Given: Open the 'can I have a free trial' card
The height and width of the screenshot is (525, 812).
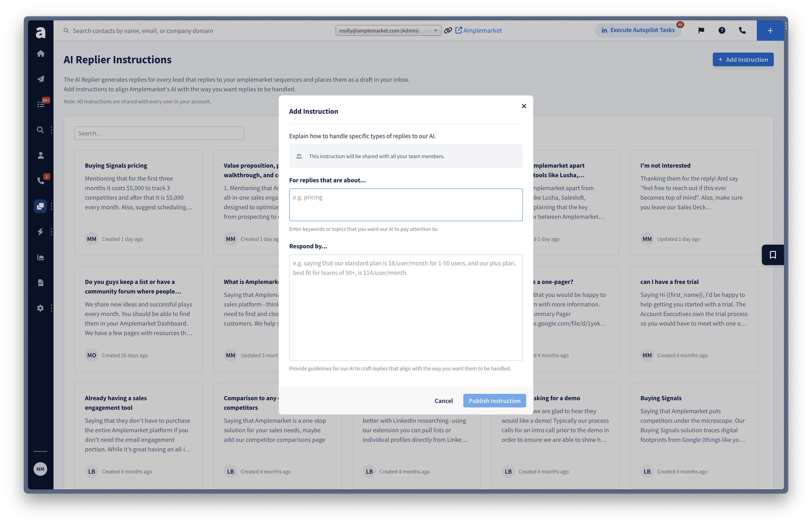Looking at the screenshot, I should (x=694, y=319).
